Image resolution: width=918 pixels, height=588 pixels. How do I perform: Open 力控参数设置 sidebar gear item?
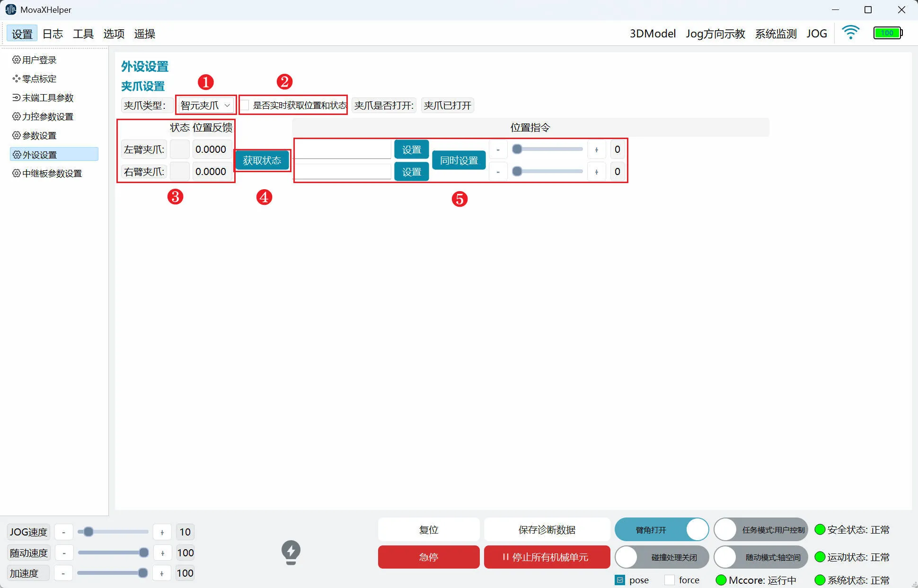16,117
